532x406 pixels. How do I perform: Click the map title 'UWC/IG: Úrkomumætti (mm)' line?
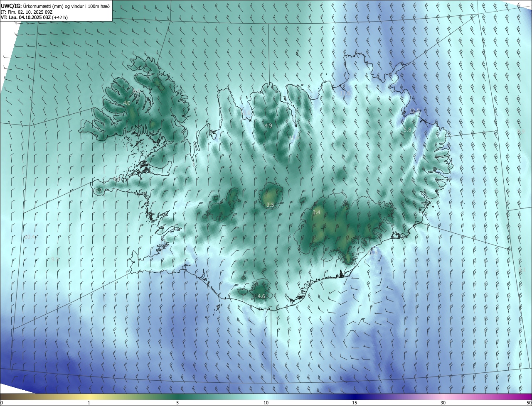click(x=55, y=5)
